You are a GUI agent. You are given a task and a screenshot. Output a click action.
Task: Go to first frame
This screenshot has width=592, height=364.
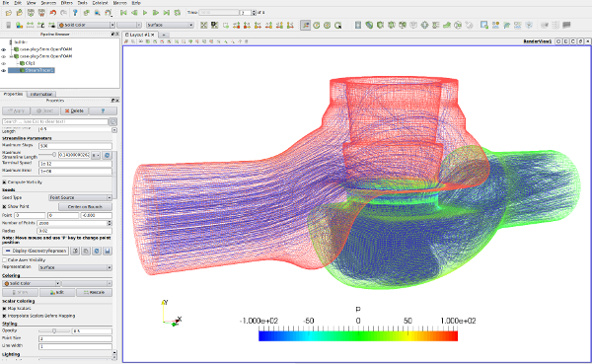[x=123, y=13]
